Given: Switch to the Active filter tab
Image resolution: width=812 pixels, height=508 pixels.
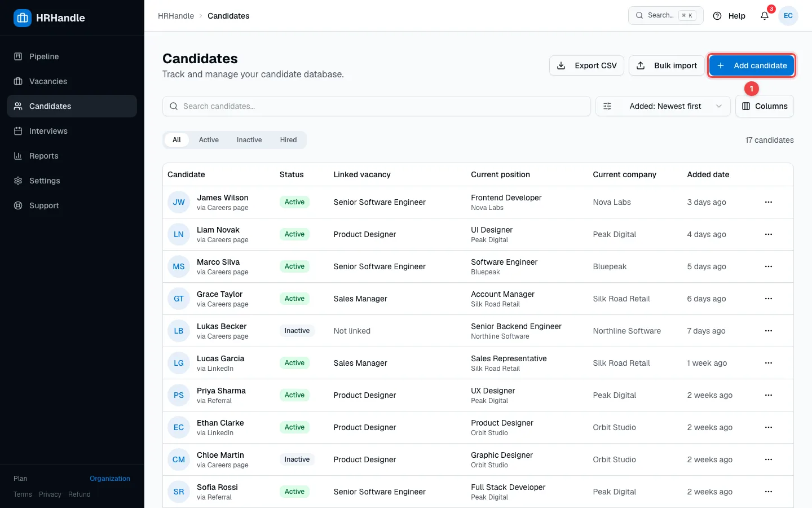Looking at the screenshot, I should coord(209,140).
